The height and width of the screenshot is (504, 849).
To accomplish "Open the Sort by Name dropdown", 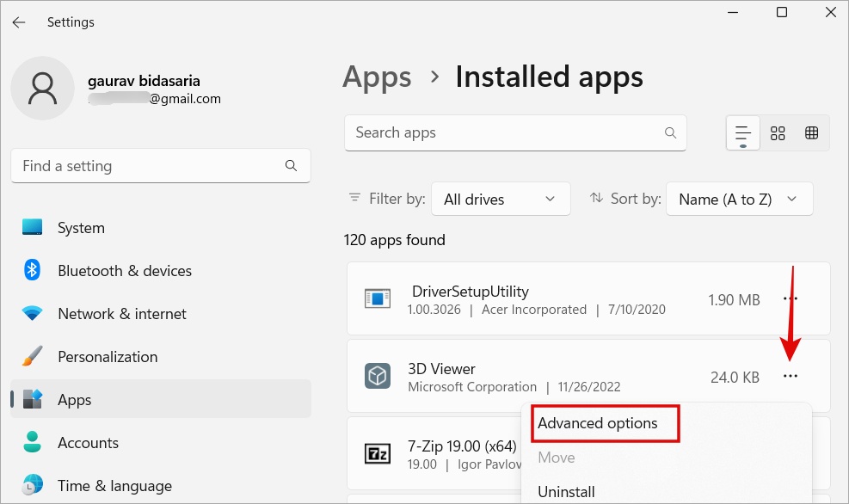I will [x=739, y=199].
